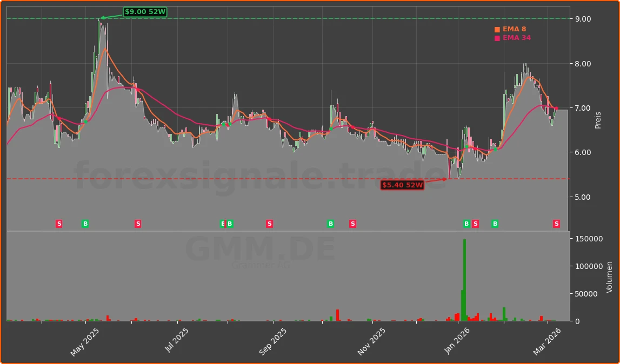The height and width of the screenshot is (364, 620).
Task: Click the S marker below September 2025
Action: point(269,223)
